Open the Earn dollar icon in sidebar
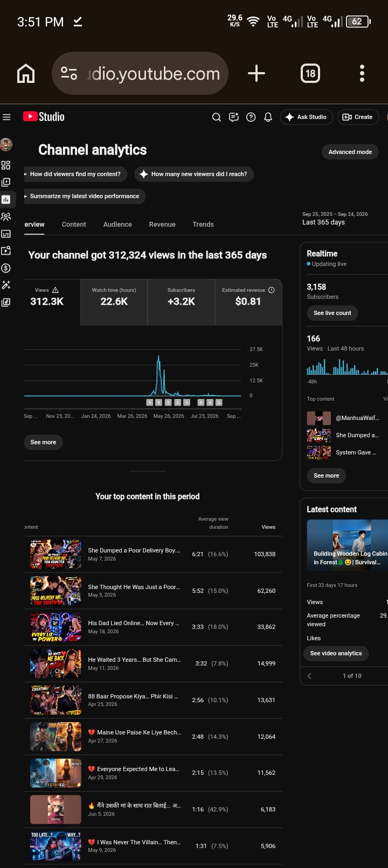Image resolution: width=388 pixels, height=868 pixels. pyautogui.click(x=6, y=268)
